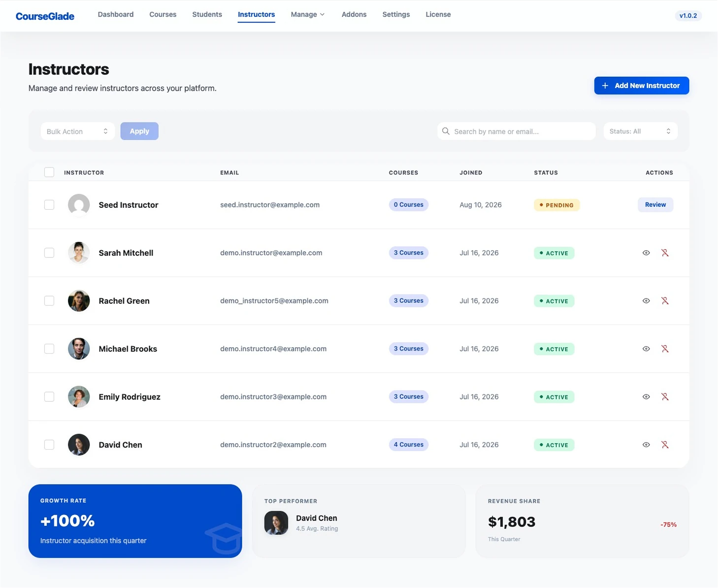Click email demo_instructor5@example.com
The image size is (718, 588).
tap(274, 301)
